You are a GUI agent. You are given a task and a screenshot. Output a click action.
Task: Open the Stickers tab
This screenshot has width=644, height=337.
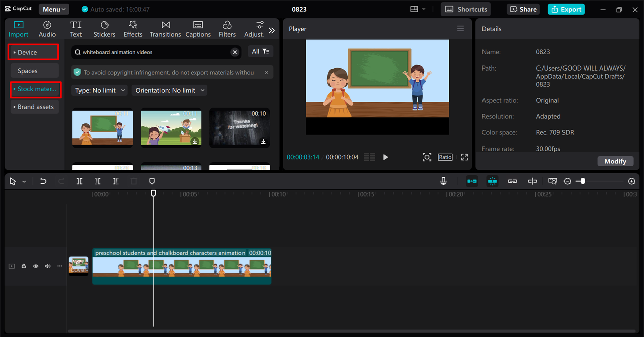(x=104, y=29)
